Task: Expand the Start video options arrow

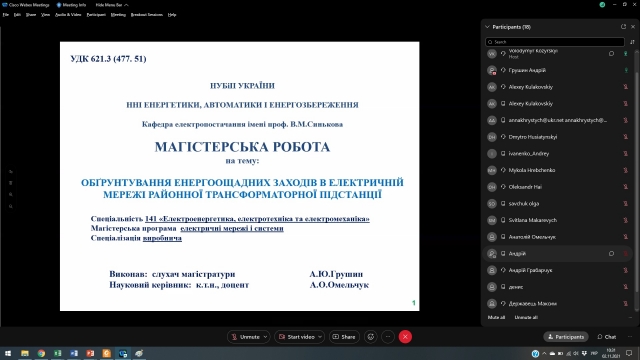Action: [320, 337]
